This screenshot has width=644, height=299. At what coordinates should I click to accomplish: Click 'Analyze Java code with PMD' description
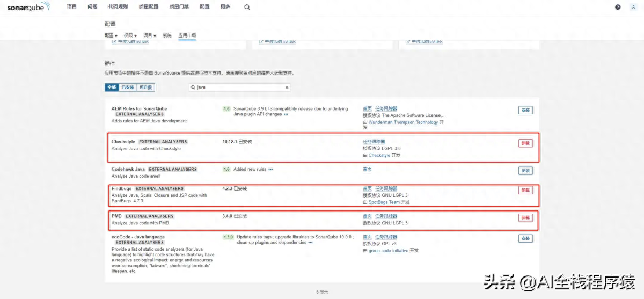click(x=141, y=223)
